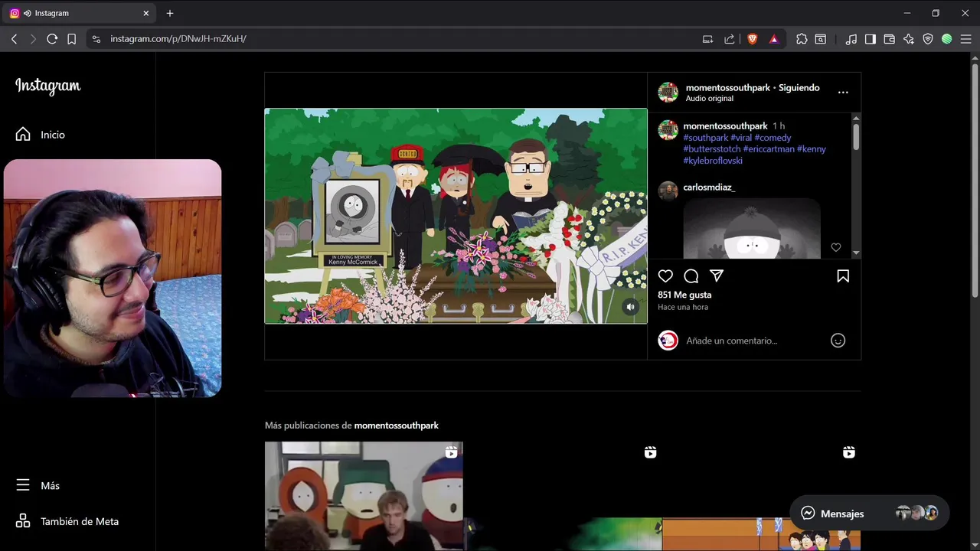Click the comment box profile avatar
The image size is (980, 551).
pyautogui.click(x=668, y=341)
